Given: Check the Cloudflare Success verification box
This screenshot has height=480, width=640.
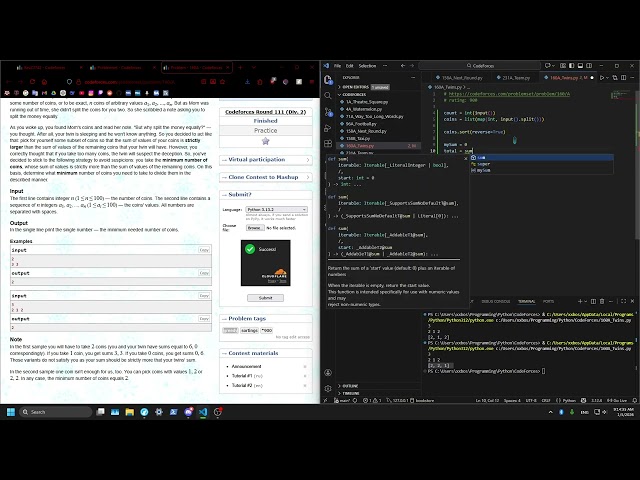Looking at the screenshot, I should [250, 249].
